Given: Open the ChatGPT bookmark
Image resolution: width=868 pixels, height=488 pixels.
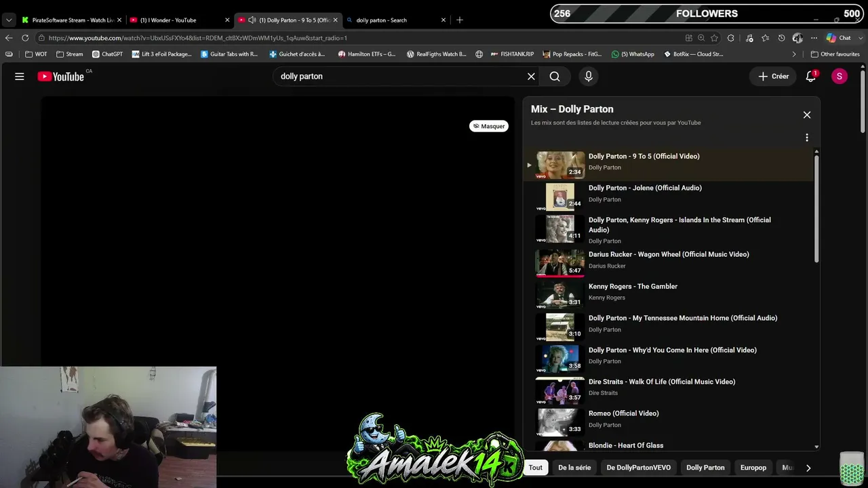Looking at the screenshot, I should pos(107,54).
